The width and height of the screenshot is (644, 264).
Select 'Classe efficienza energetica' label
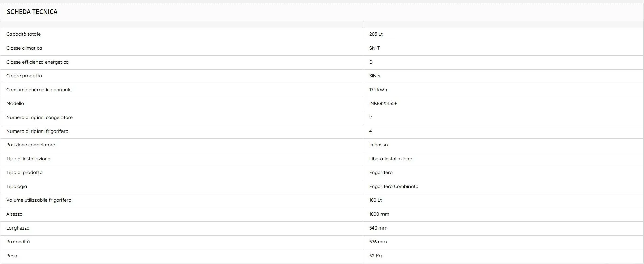coord(37,62)
